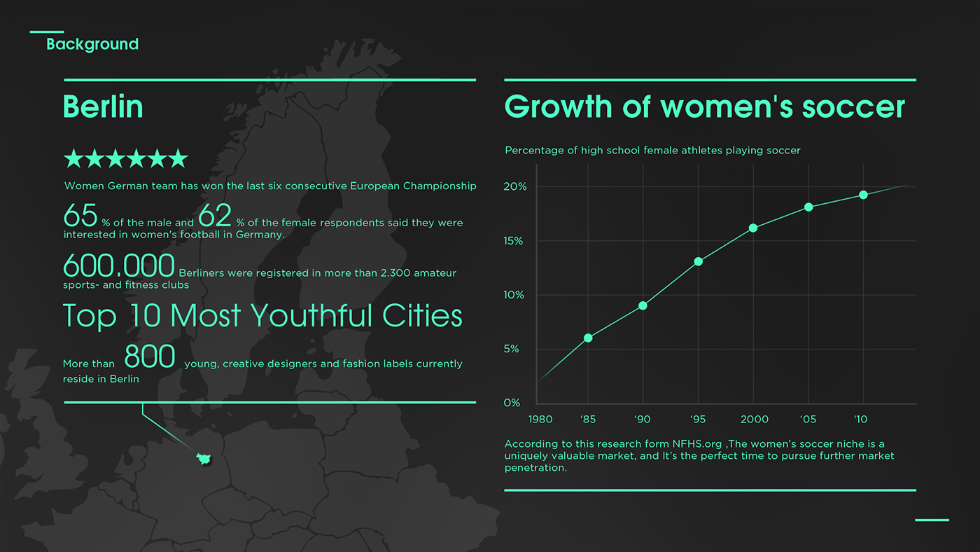Click the 1980 x-axis label
Screen dimensions: 980x552
click(540, 420)
